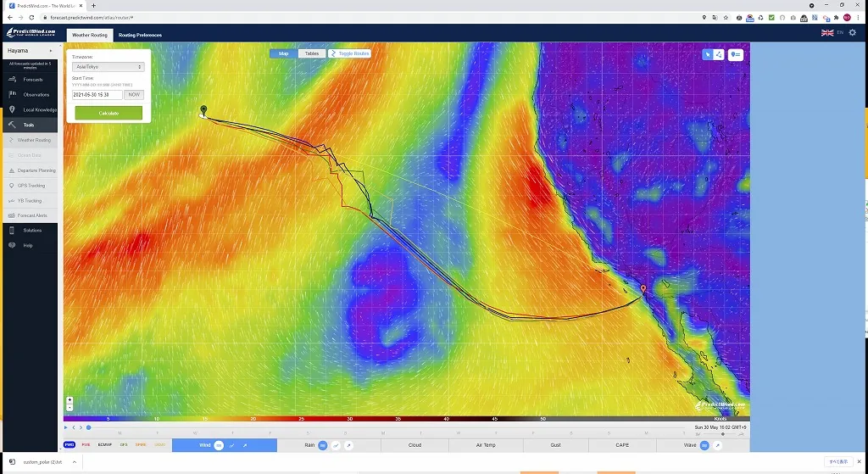868x474 pixels.
Task: Select the UKMO forecast model
Action: pyautogui.click(x=160, y=445)
